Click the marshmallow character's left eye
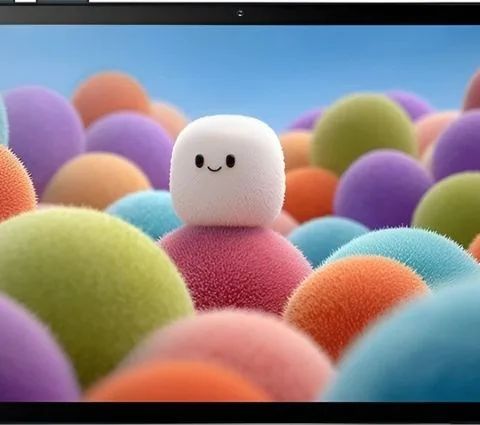This screenshot has height=425, width=480. 199,161
